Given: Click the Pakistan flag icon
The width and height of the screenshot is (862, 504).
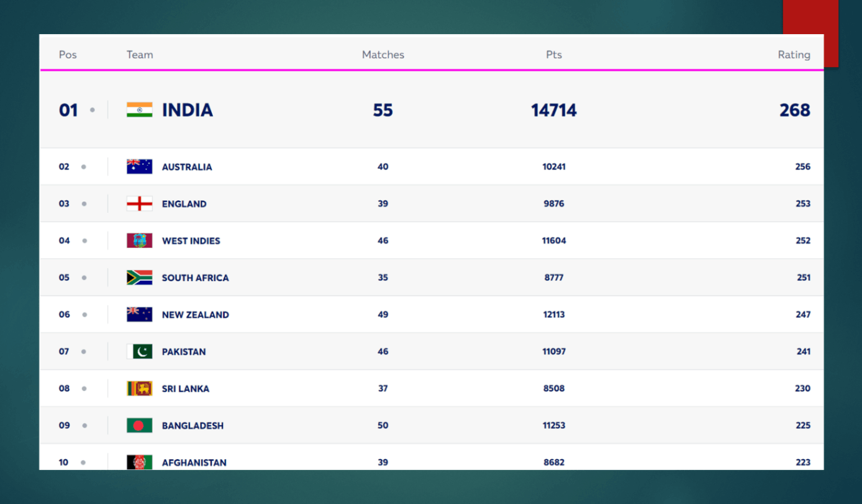Looking at the screenshot, I should click(139, 351).
